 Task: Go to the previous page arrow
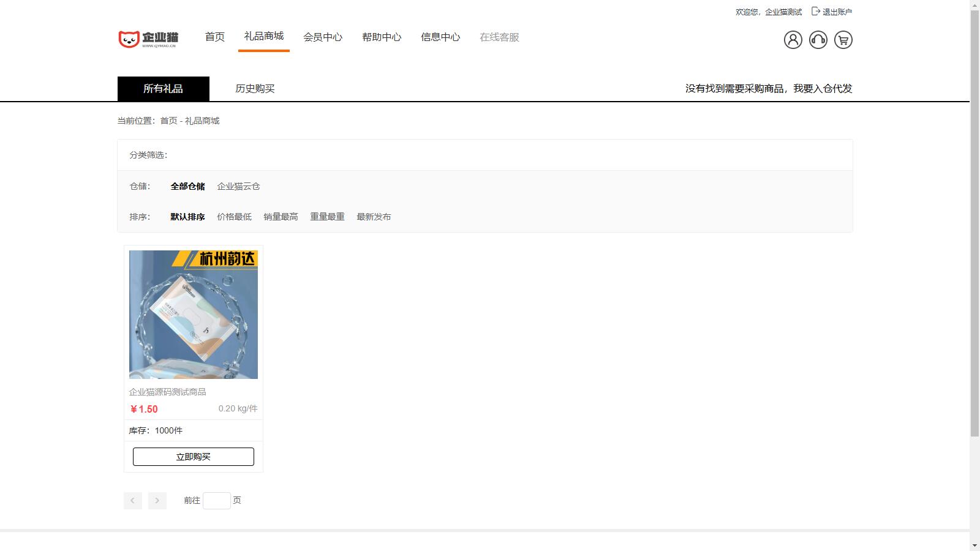pos(132,501)
